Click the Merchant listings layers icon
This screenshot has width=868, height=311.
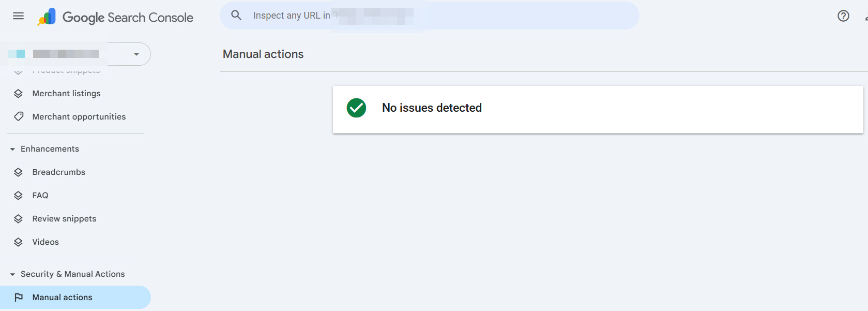point(19,94)
